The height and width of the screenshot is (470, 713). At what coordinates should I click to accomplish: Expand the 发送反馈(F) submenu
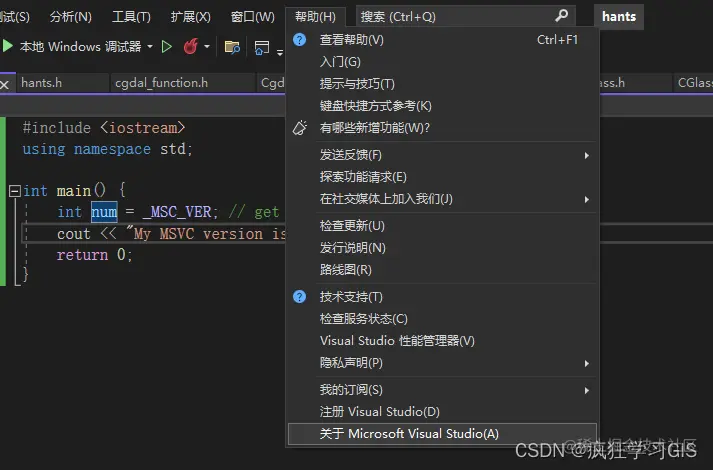pos(442,155)
